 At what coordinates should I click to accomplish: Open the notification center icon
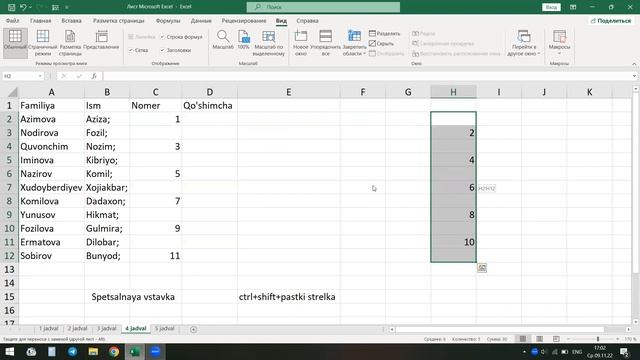pyautogui.click(x=624, y=351)
